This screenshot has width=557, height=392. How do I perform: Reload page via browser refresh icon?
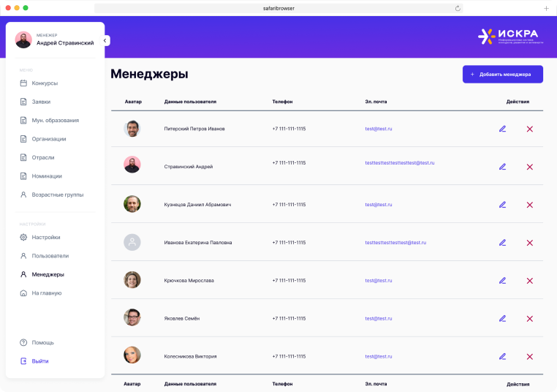pos(458,8)
